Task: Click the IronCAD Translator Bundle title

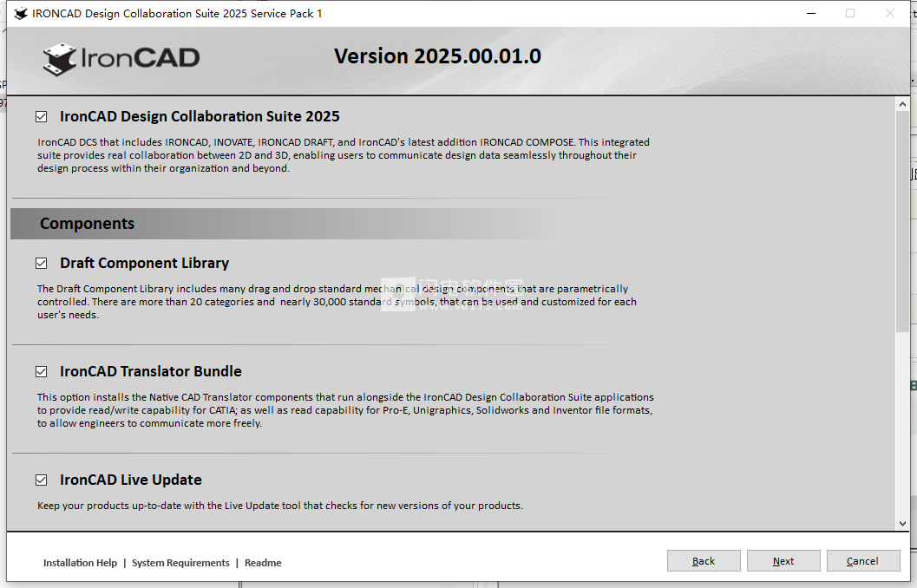Action: click(151, 372)
